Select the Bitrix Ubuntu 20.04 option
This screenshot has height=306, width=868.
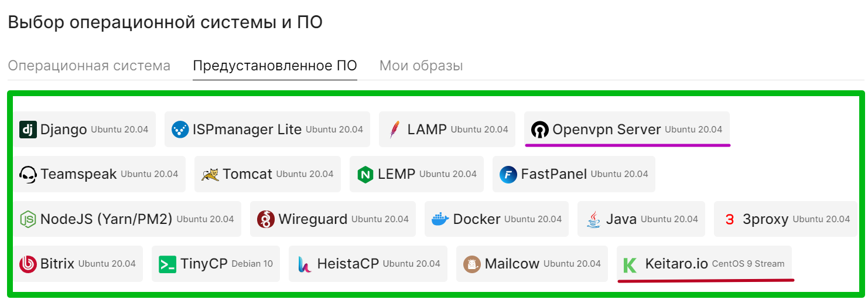click(78, 264)
